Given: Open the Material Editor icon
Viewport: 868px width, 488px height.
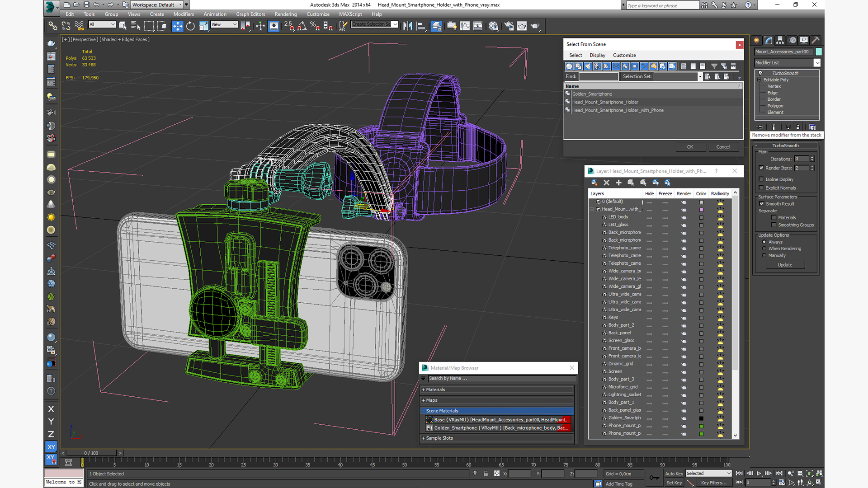Looking at the screenshot, I should click(493, 26).
